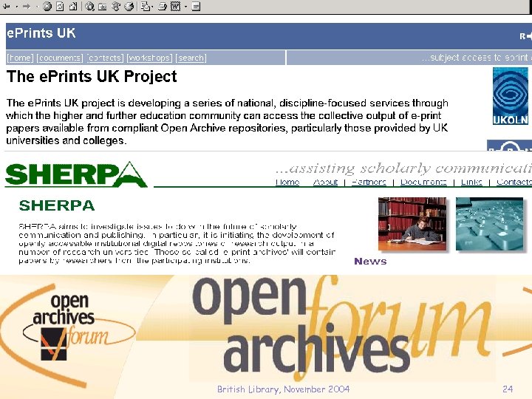
Task: Click the large green SHERPA logo
Action: tap(76, 174)
